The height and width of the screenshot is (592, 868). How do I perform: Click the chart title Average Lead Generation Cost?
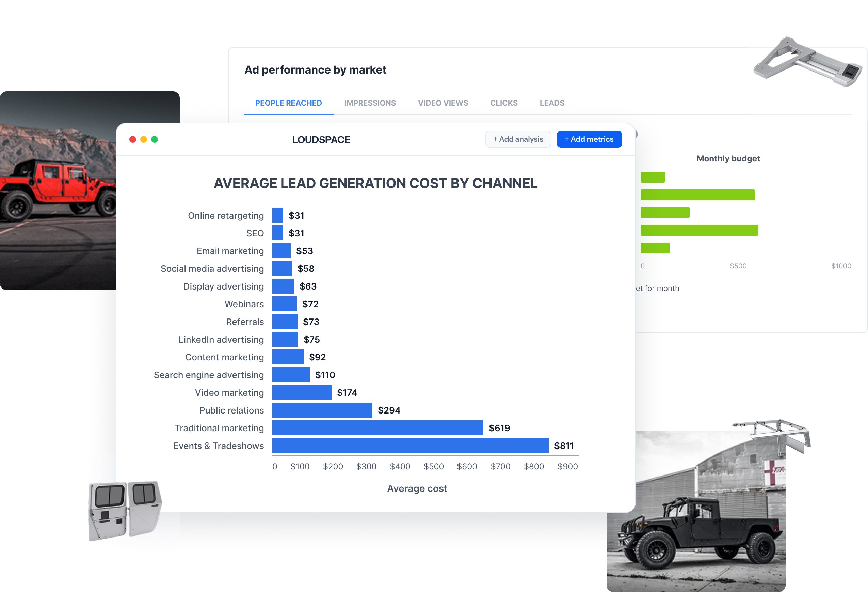pyautogui.click(x=375, y=183)
